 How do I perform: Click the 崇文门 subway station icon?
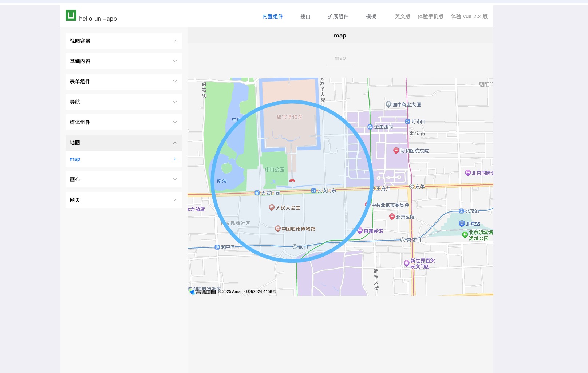[403, 240]
